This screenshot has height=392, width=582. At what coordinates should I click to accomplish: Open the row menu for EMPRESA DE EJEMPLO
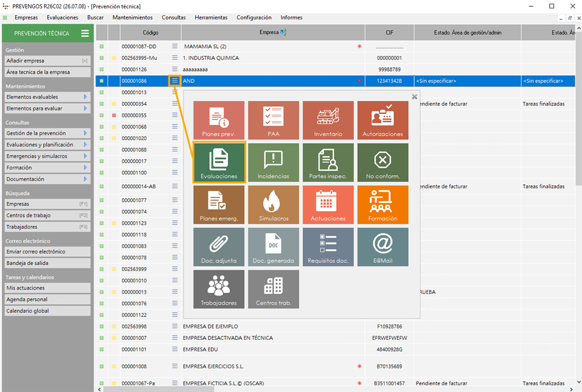pyautogui.click(x=175, y=327)
